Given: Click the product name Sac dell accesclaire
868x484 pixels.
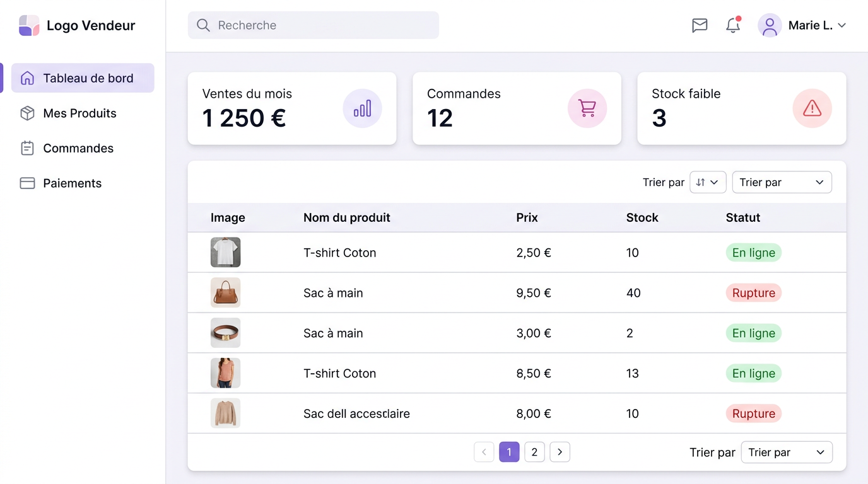Looking at the screenshot, I should 356,413.
